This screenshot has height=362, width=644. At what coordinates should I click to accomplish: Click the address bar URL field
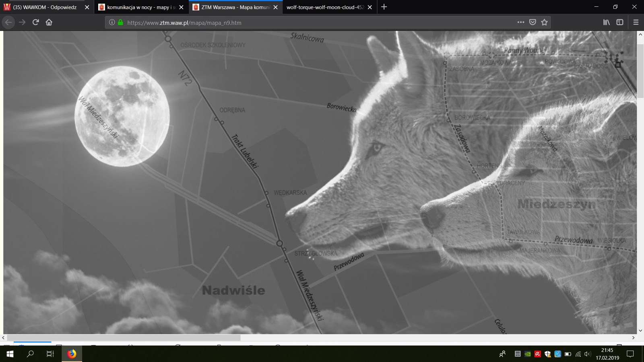pyautogui.click(x=314, y=23)
